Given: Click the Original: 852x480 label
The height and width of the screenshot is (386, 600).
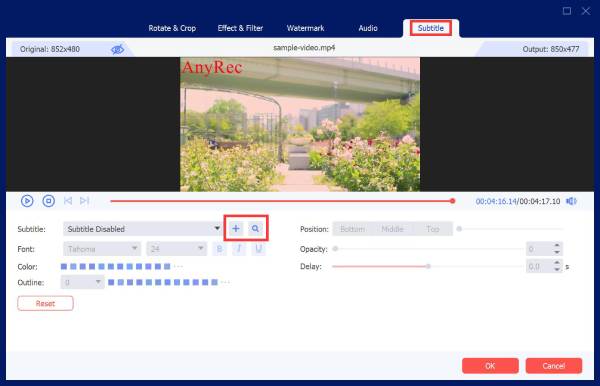Looking at the screenshot, I should 50,49.
